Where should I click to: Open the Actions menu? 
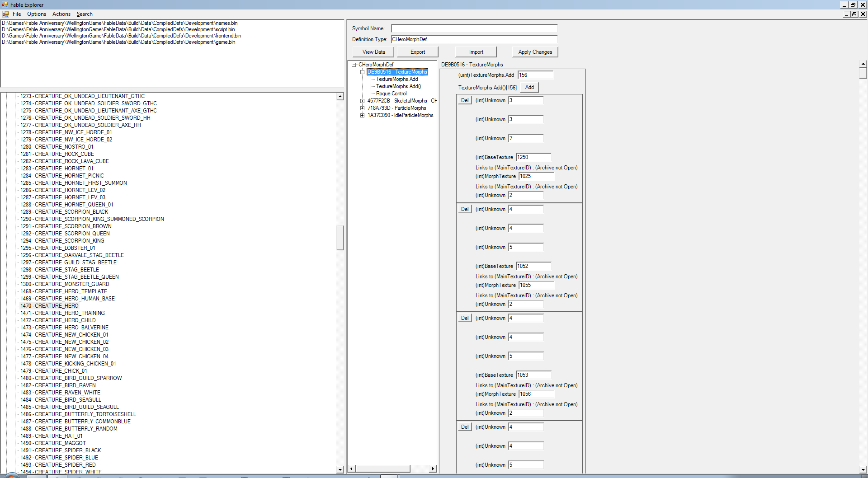61,14
